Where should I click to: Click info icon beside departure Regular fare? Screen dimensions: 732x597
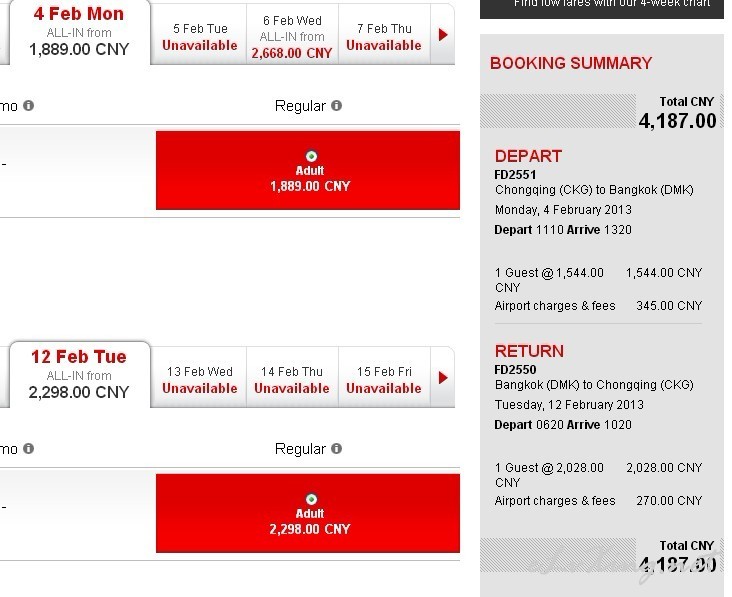click(336, 105)
